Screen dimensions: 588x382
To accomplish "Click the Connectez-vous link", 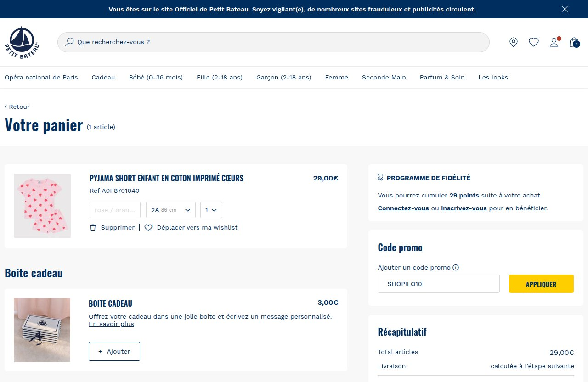I will pos(403,208).
